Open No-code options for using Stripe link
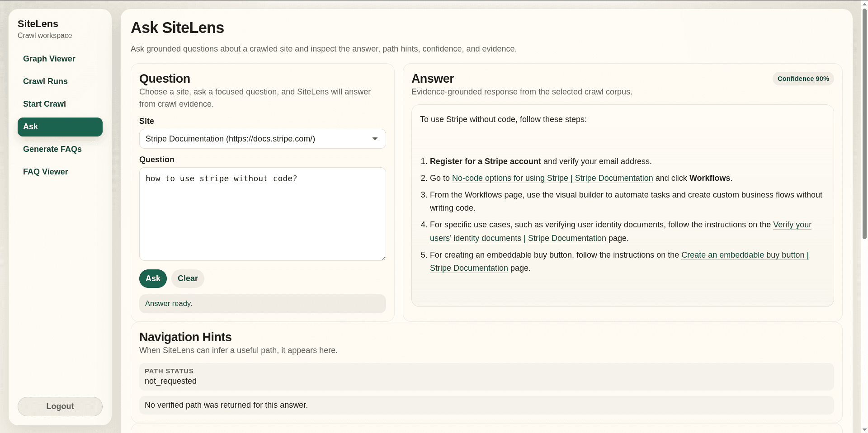Viewport: 868px width, 433px height. (x=552, y=178)
